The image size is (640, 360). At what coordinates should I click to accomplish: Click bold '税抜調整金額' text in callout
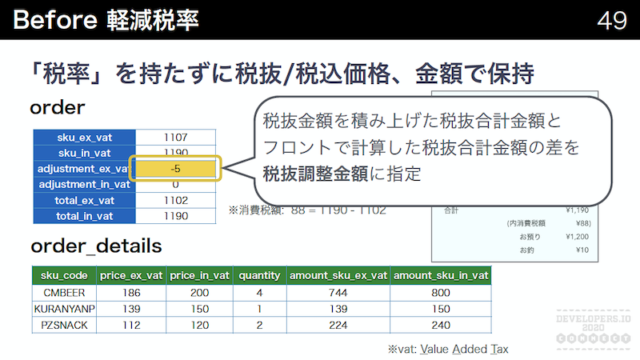click(x=315, y=174)
